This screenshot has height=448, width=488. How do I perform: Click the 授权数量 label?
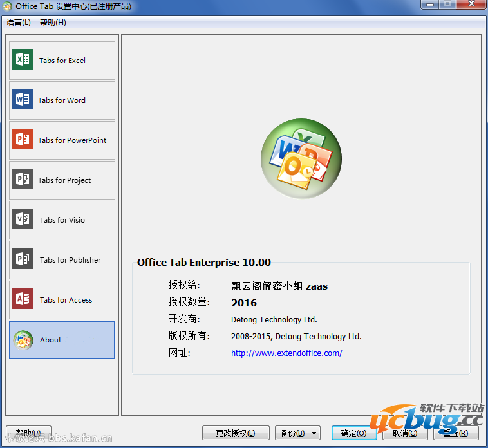tap(189, 302)
